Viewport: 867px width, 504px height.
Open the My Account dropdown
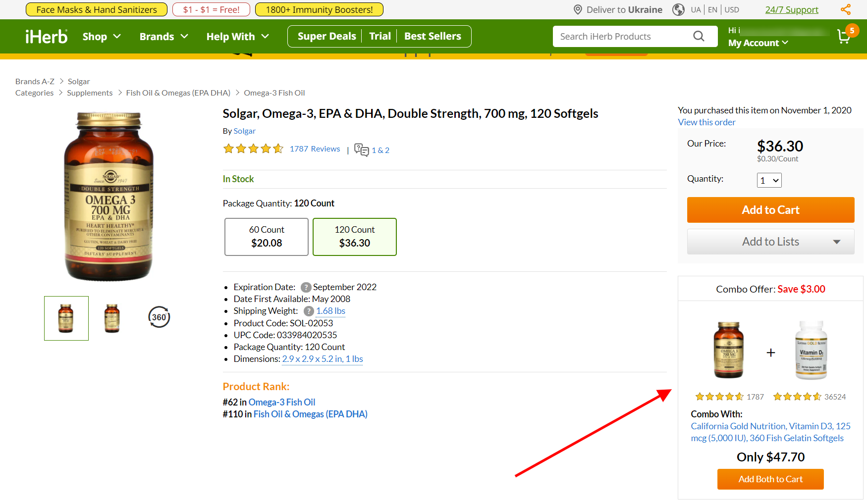click(x=758, y=43)
